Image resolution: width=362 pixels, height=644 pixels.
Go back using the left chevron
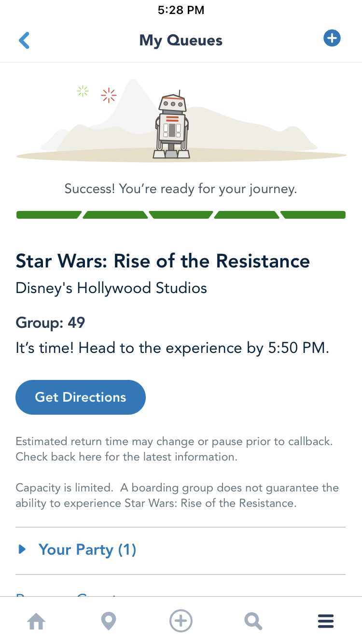tap(24, 41)
